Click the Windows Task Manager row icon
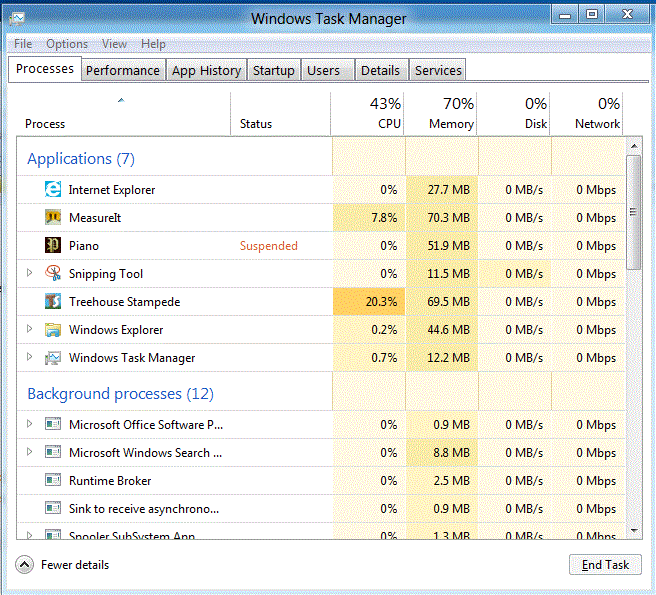 pos(53,358)
